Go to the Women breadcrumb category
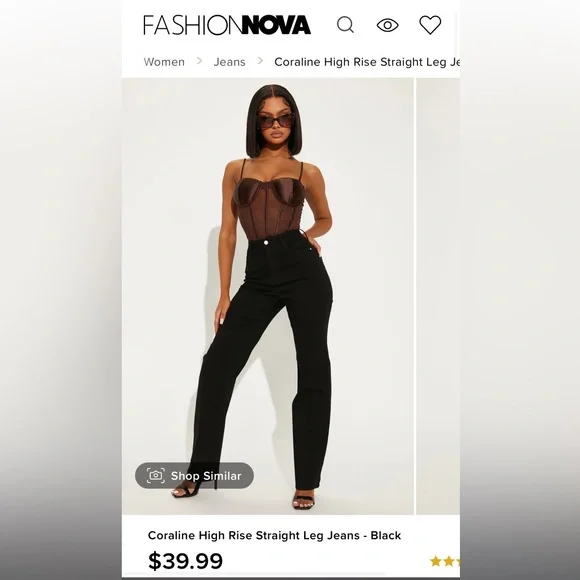The height and width of the screenshot is (580, 580). tap(164, 62)
